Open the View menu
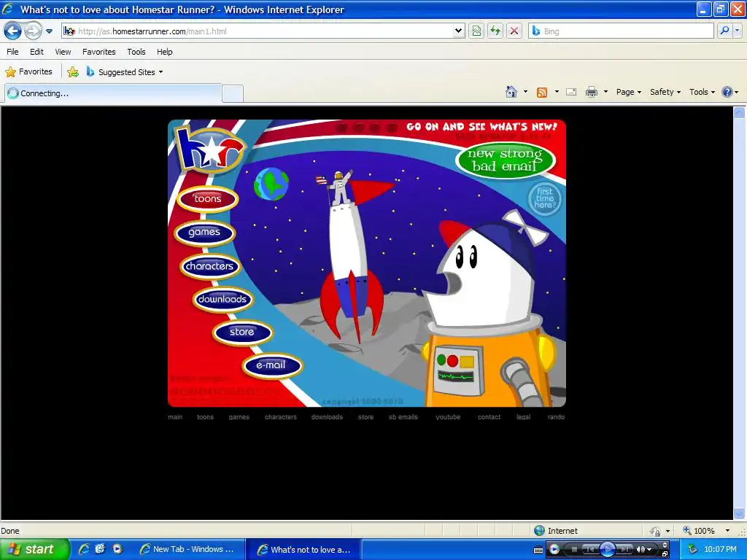Screen dimensions: 747x560 [x=63, y=52]
